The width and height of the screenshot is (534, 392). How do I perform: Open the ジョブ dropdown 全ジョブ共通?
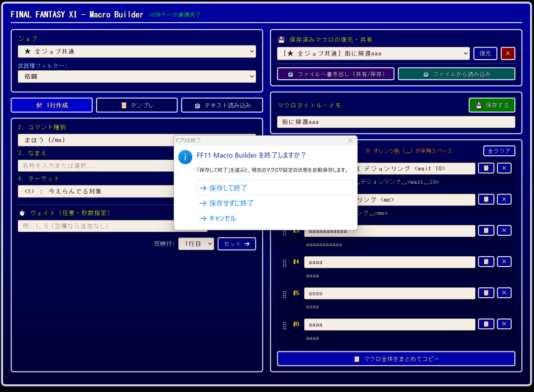tap(137, 52)
